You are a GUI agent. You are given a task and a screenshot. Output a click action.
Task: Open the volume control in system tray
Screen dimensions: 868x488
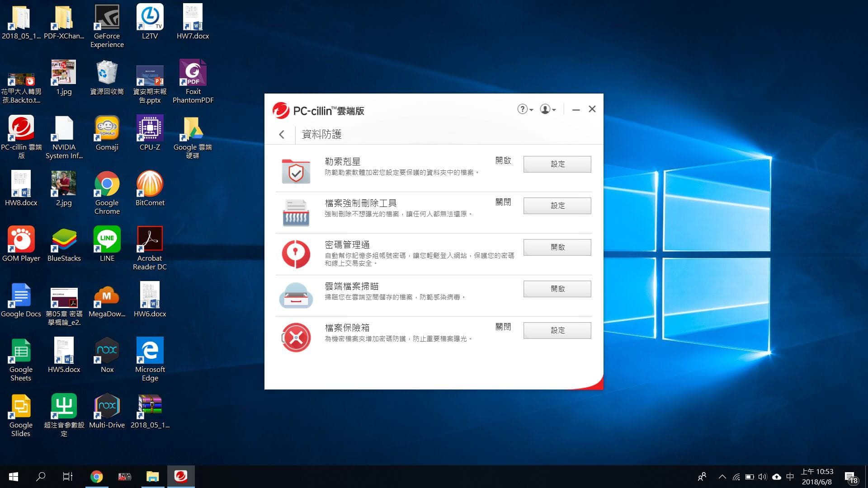763,477
